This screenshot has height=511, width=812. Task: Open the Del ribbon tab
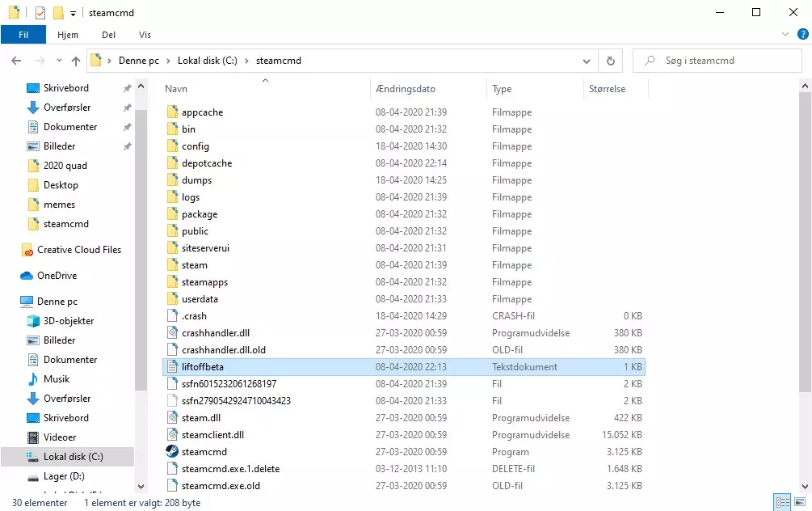(109, 35)
